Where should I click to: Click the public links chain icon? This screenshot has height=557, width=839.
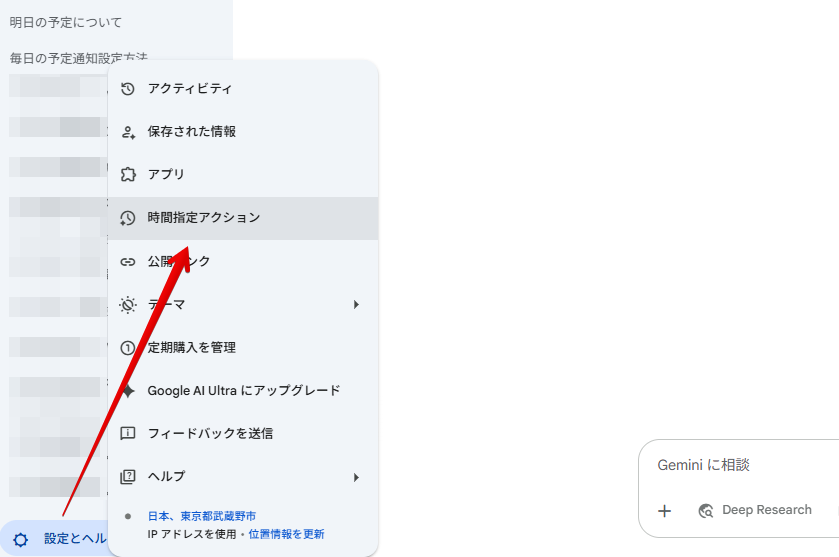click(x=127, y=262)
